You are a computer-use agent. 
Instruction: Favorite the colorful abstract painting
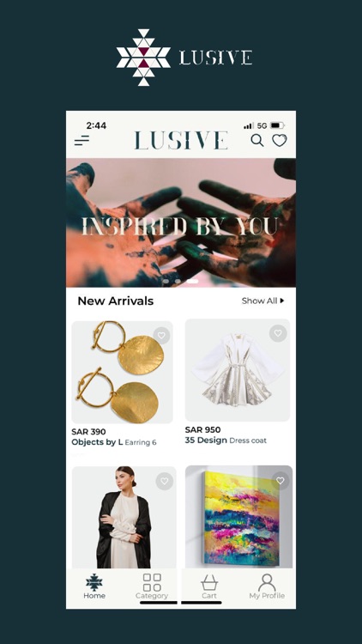(280, 481)
